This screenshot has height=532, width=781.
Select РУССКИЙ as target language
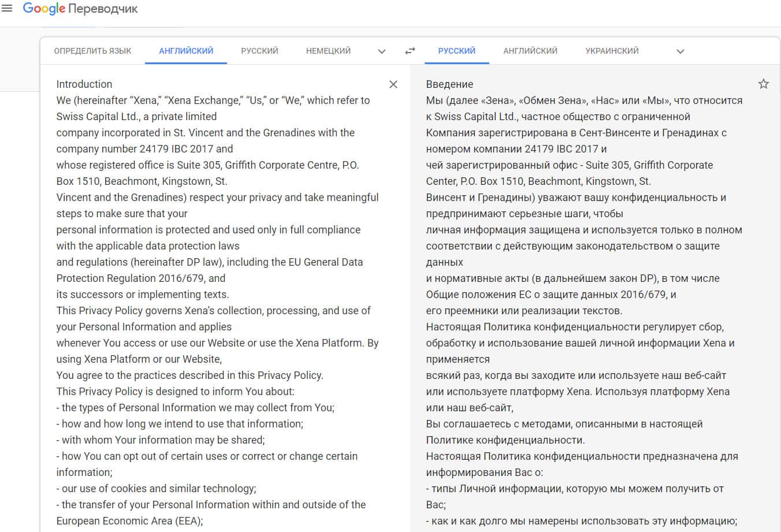[457, 51]
